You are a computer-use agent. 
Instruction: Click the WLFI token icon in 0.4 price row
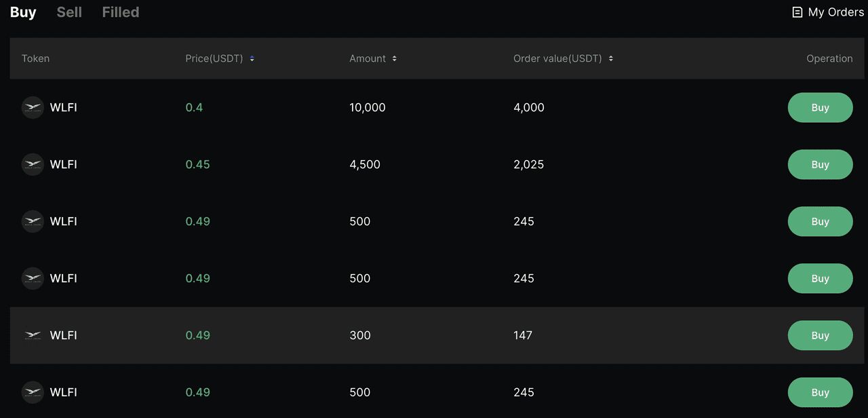click(33, 107)
